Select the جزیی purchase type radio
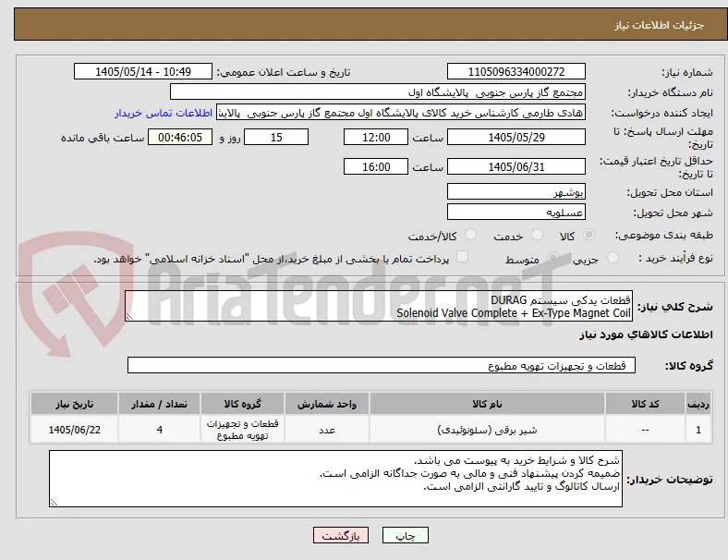728x560 pixels. coord(613,257)
